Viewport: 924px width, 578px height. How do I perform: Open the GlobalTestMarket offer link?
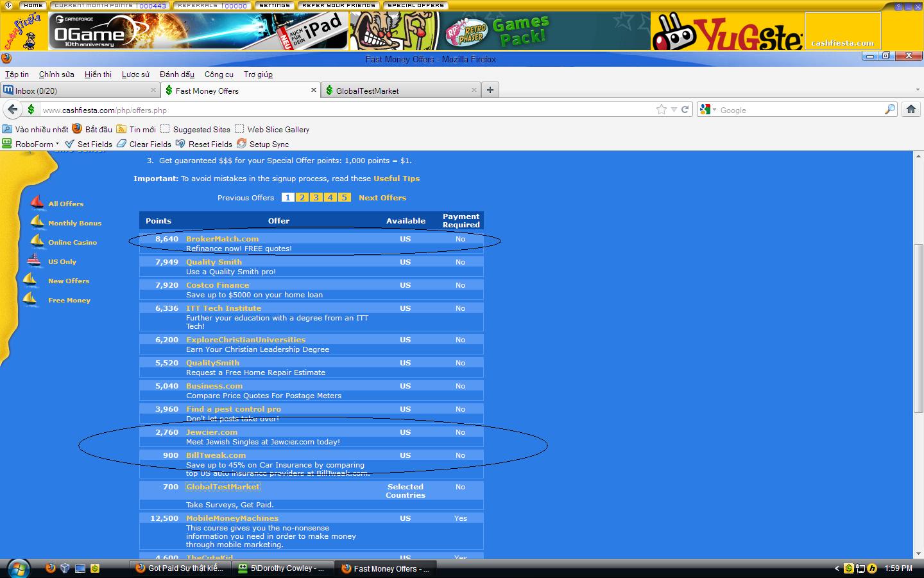click(223, 487)
